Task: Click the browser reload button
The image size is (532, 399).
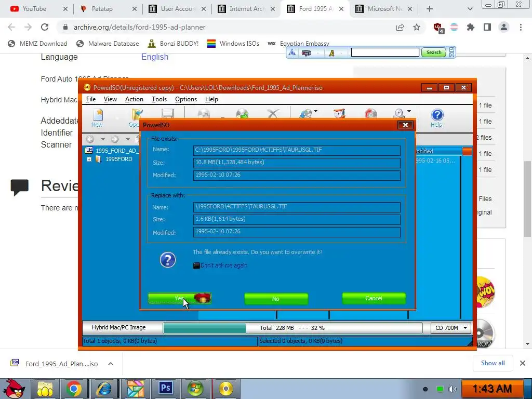Action: click(x=45, y=27)
